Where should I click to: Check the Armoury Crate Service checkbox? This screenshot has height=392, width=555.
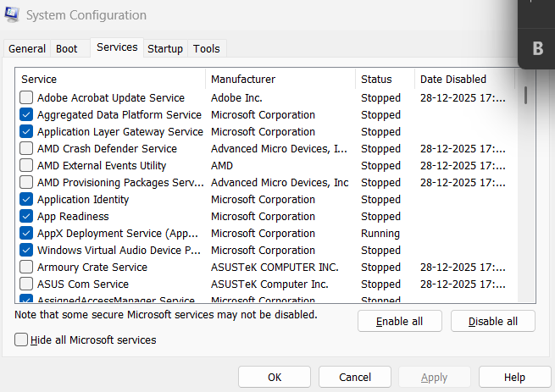pos(26,268)
